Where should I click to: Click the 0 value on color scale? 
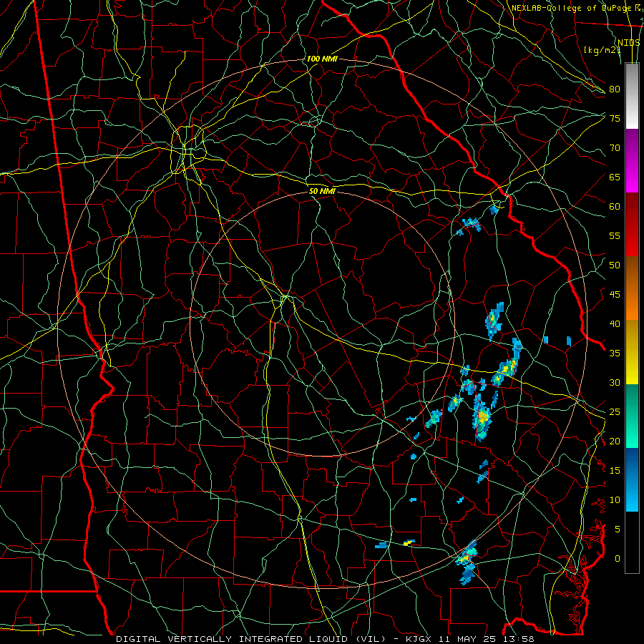click(x=618, y=559)
